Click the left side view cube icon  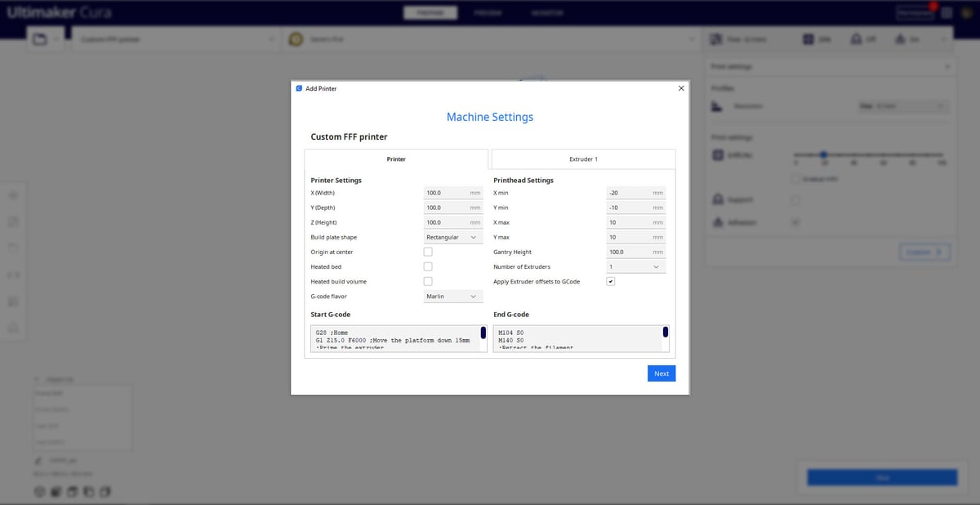tap(87, 492)
